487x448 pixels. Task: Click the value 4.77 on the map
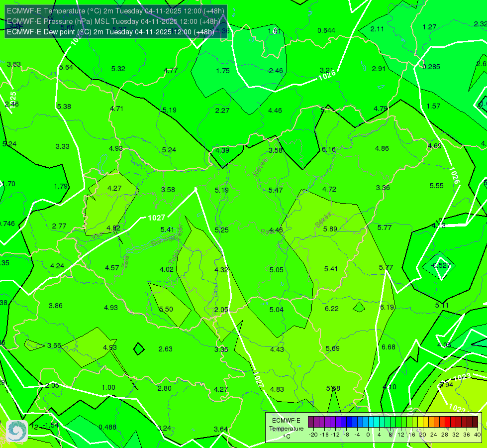[171, 70]
